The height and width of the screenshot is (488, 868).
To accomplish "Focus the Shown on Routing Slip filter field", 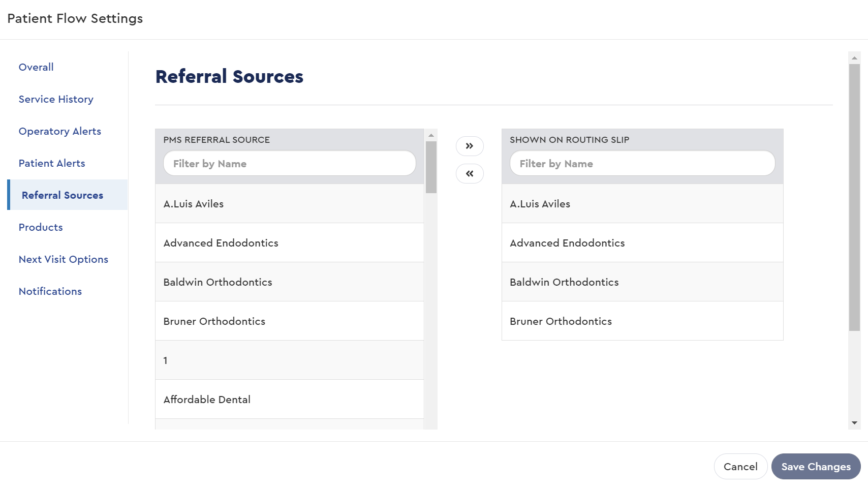I will click(x=642, y=163).
